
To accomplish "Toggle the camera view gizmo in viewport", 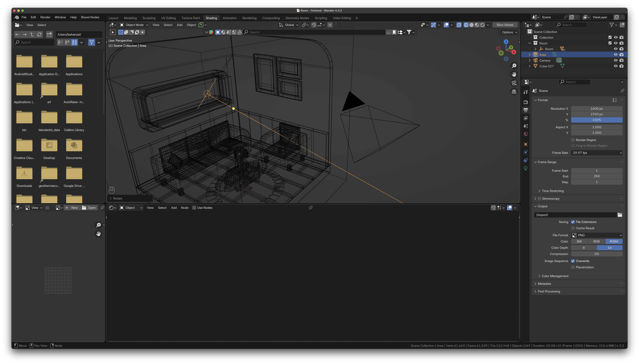I will (514, 83).
